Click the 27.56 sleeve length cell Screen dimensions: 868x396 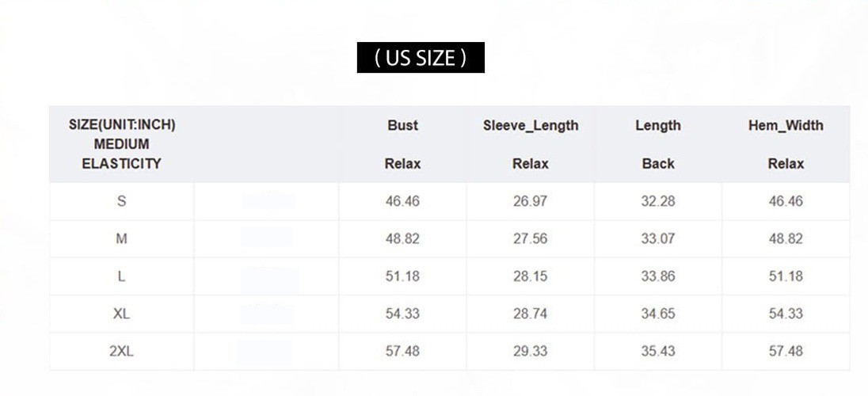(531, 238)
